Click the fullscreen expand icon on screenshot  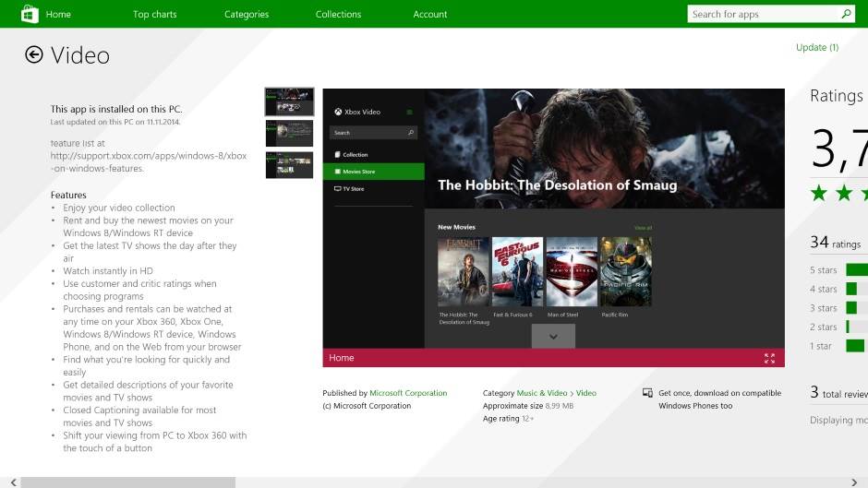click(x=769, y=358)
